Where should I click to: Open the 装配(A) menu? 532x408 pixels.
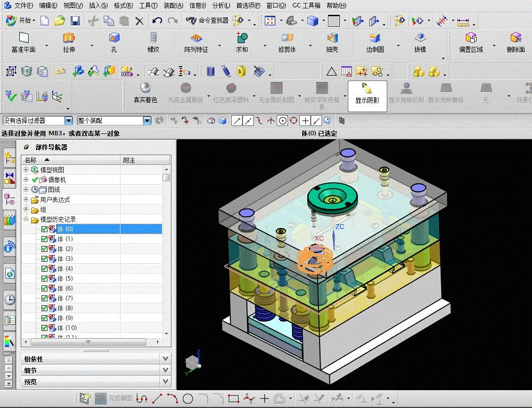tap(173, 5)
